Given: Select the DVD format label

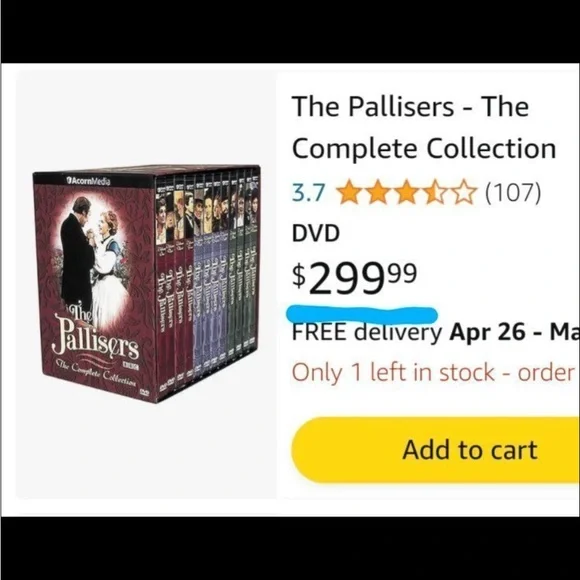Looking at the screenshot, I should [x=316, y=233].
